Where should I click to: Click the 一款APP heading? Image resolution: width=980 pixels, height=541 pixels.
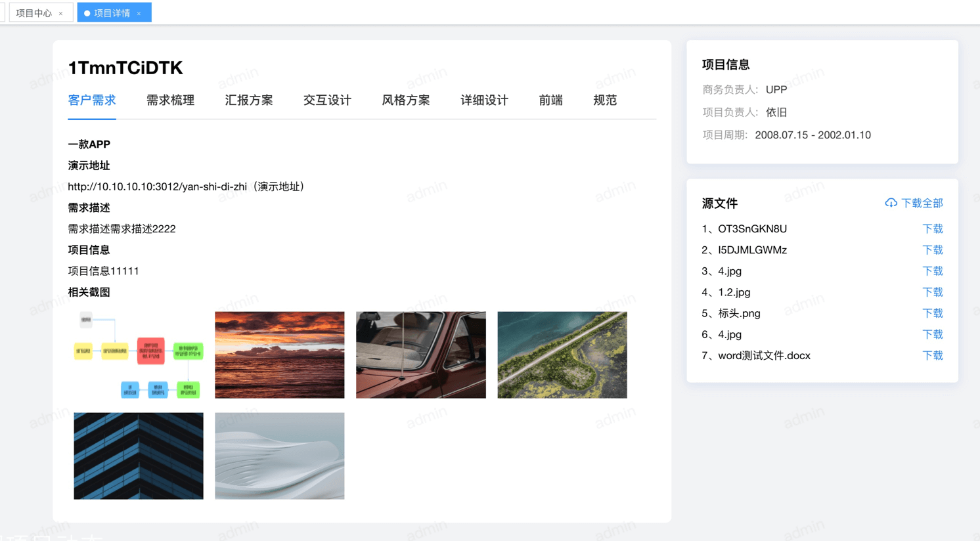[89, 144]
